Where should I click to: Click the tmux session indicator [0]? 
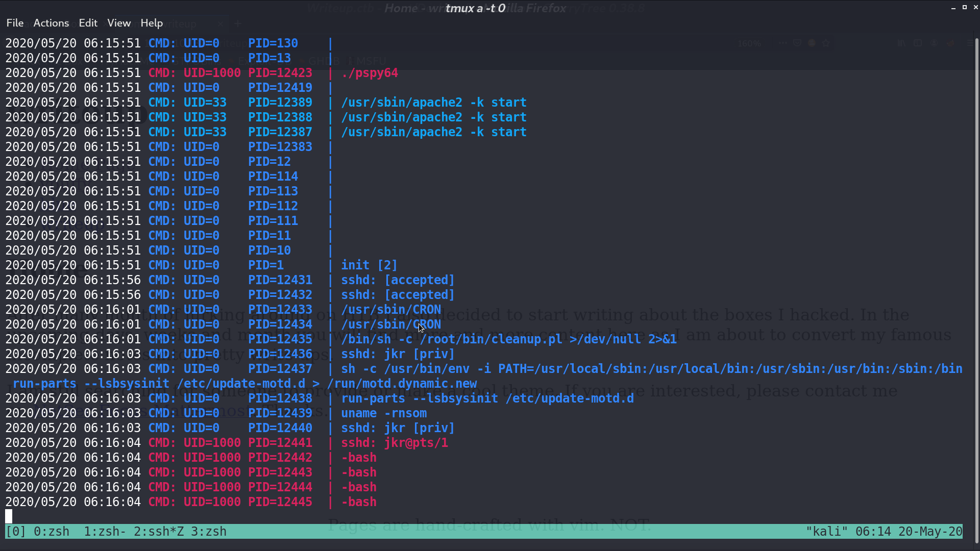click(16, 532)
